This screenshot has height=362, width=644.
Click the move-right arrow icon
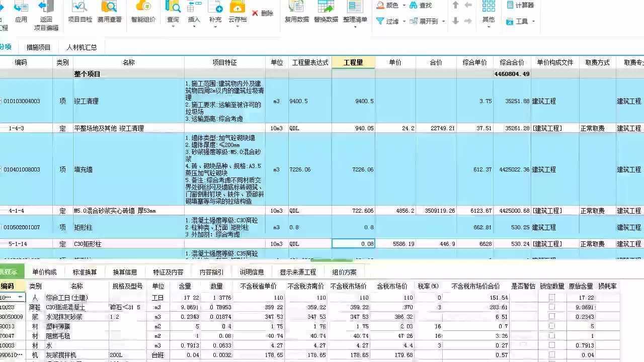pos(468,21)
